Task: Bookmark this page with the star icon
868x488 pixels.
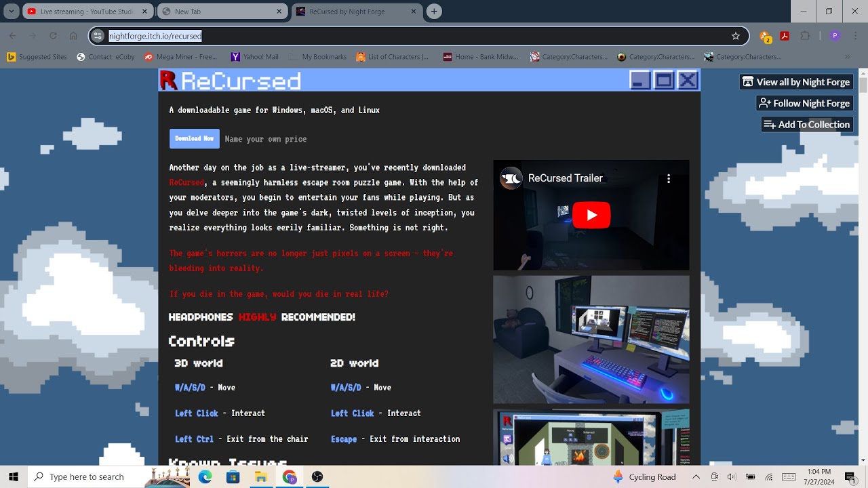Action: [x=736, y=36]
